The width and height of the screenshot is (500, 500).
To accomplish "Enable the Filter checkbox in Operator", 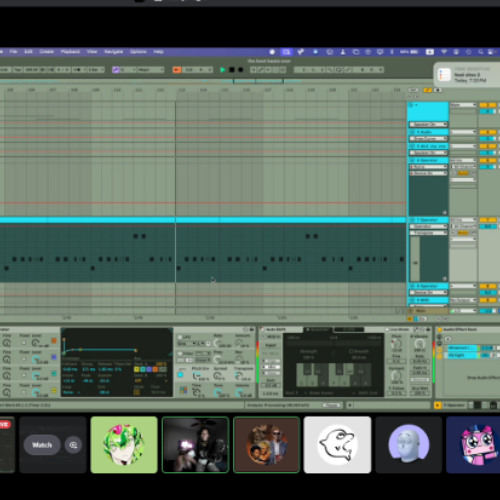I will (180, 353).
